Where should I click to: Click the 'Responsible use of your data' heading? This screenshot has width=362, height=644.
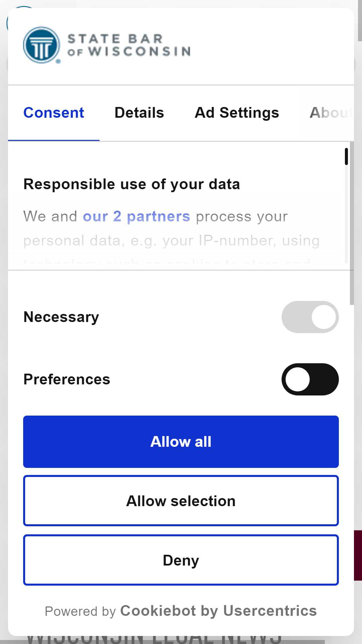132,184
